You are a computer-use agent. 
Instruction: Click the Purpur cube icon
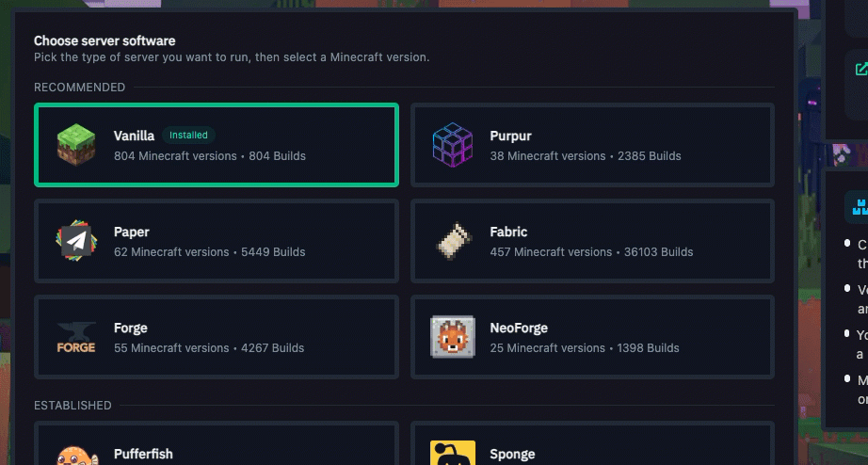453,145
